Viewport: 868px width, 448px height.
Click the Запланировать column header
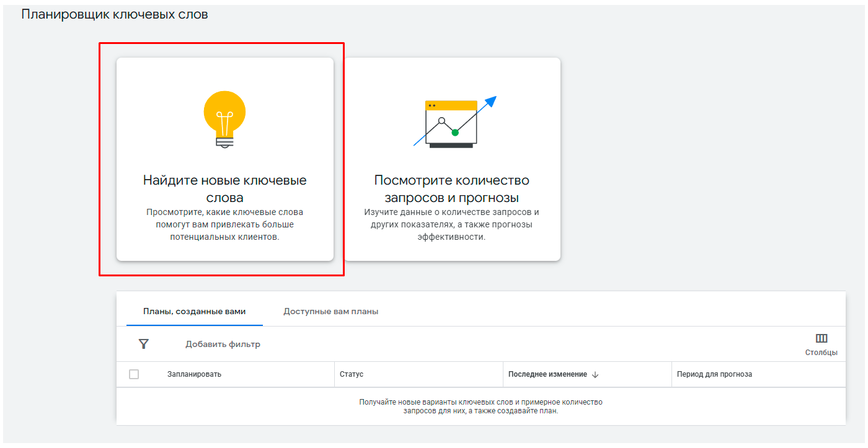tap(194, 374)
